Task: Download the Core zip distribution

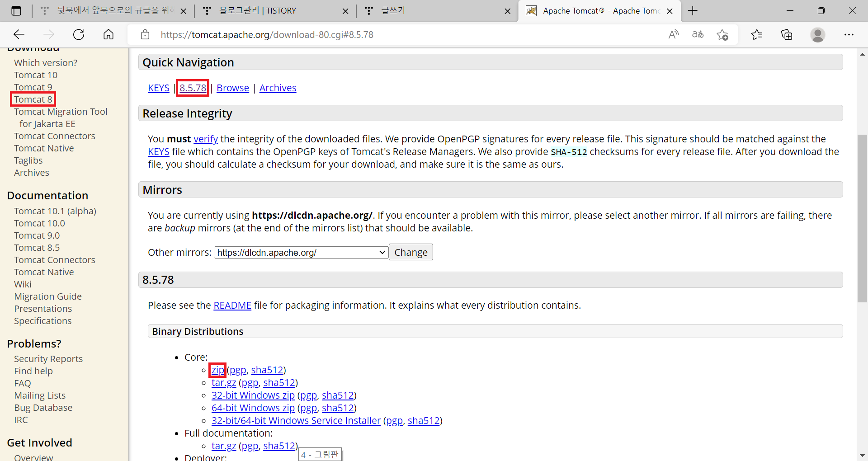Action: (x=217, y=370)
